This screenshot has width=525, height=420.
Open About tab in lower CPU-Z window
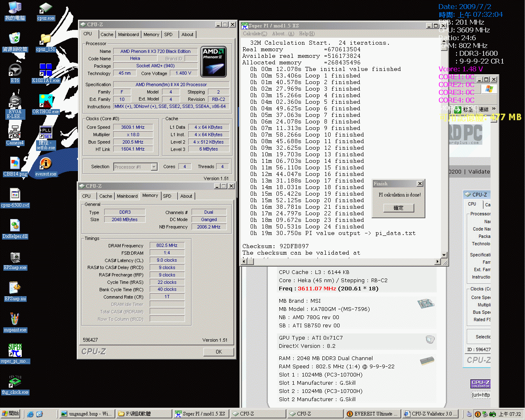[x=186, y=196]
